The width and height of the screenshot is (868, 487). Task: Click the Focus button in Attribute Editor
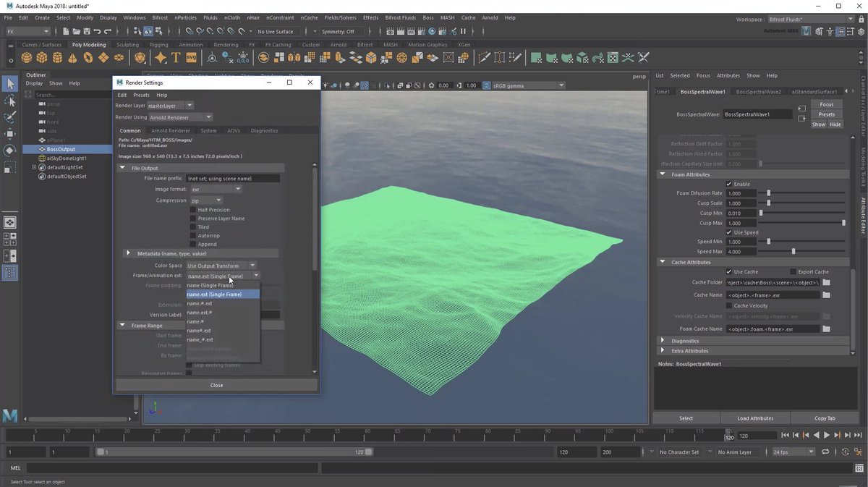click(826, 105)
